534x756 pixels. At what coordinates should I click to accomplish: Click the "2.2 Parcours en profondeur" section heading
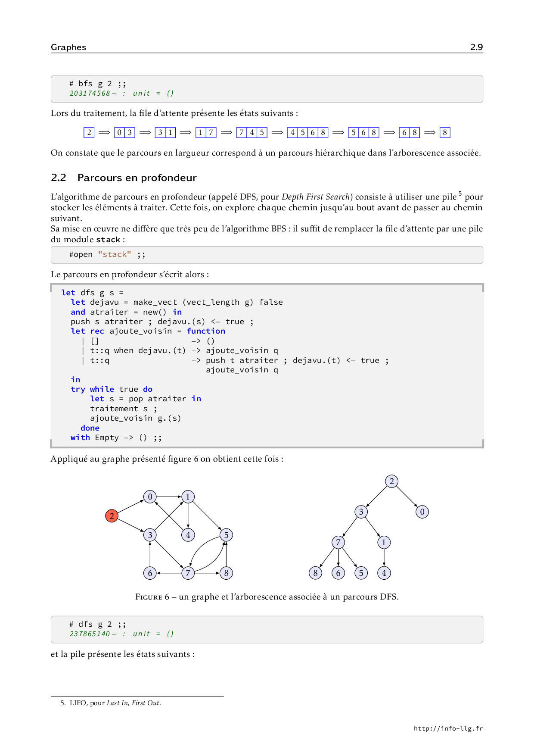124,178
